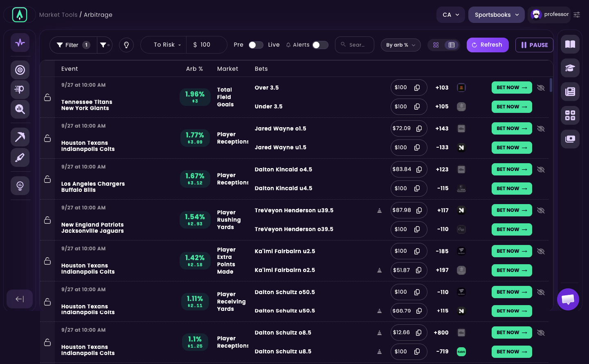Toggle lock on New England Patriots row
This screenshot has height=364, width=589.
click(x=47, y=220)
